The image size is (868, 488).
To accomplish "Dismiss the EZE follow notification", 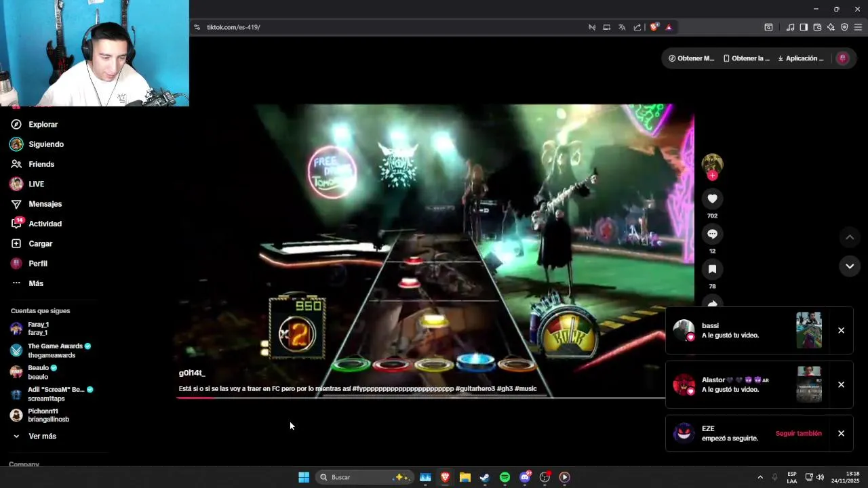I will (x=841, y=434).
